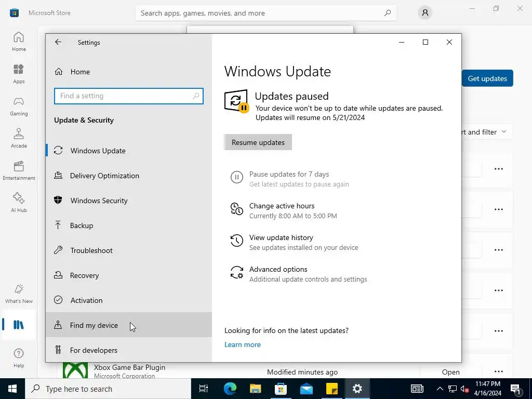The height and width of the screenshot is (399, 532).
Task: Click the Microsoft Store logo icon
Action: [14, 13]
